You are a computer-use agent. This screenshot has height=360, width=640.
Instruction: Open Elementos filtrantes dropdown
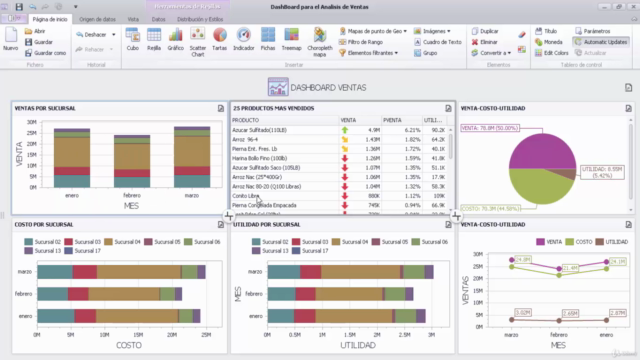369,53
